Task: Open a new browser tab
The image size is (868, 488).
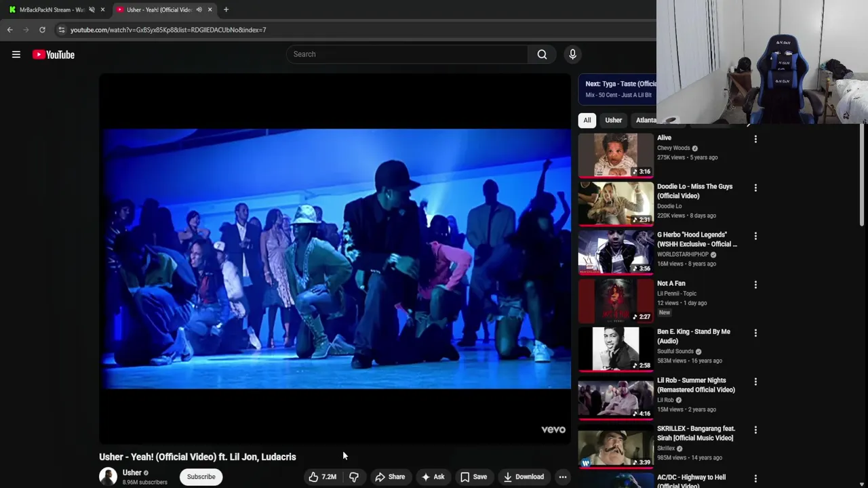Action: tap(226, 9)
